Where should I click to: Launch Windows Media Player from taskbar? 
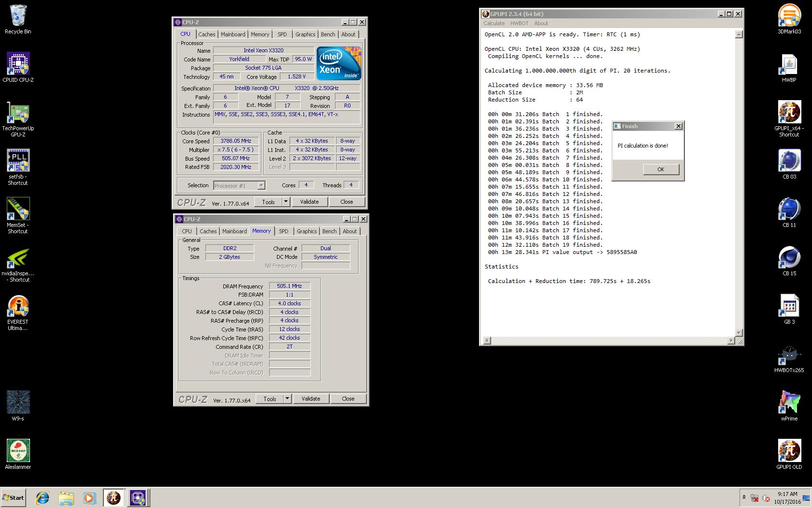point(89,498)
